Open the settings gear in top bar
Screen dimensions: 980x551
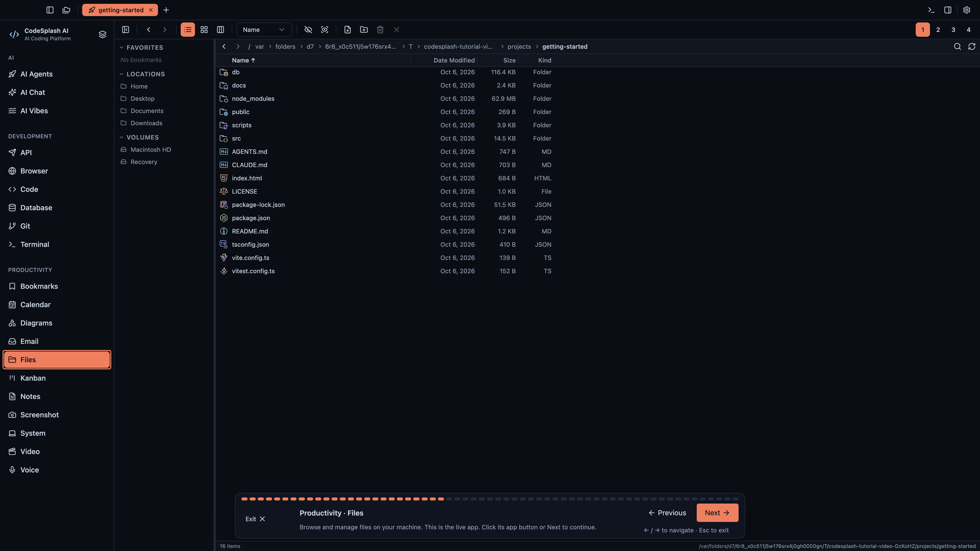967,10
